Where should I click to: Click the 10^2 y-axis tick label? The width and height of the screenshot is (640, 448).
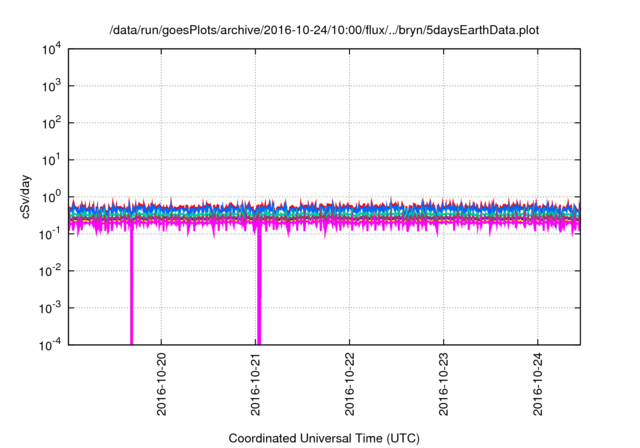tap(51, 123)
